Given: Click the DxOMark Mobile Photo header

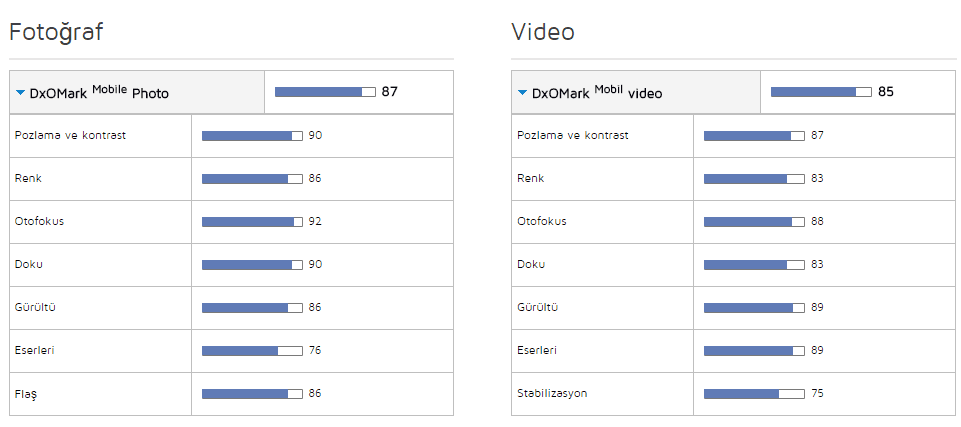Looking at the screenshot, I should point(99,93).
